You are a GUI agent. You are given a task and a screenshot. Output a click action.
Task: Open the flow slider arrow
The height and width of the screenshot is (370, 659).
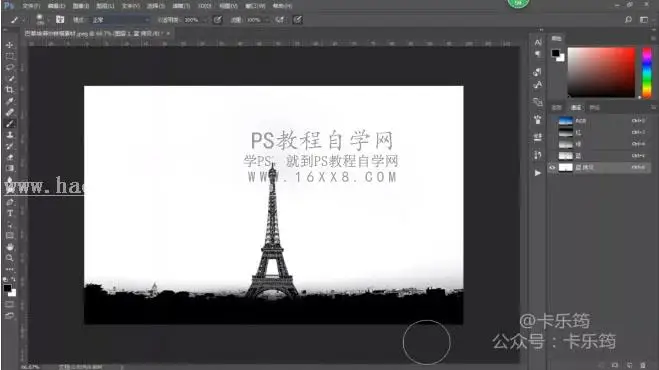(267, 20)
